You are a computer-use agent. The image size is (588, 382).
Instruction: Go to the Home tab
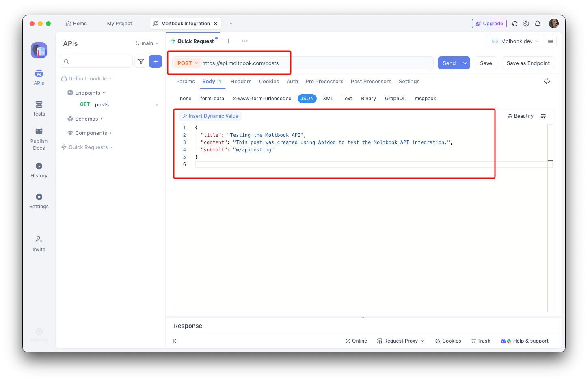coord(76,24)
